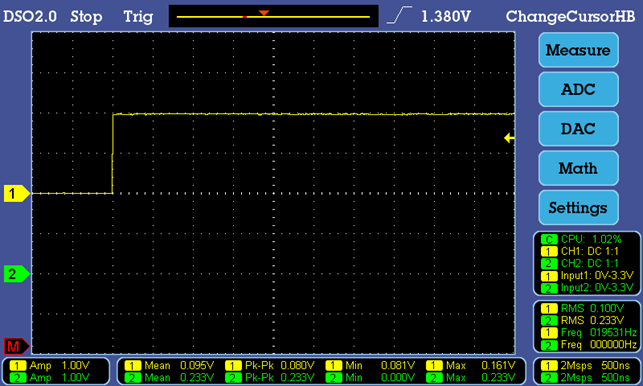This screenshot has height=386, width=643.
Task: Select the green channel 2 ground marker
Action: pyautogui.click(x=17, y=274)
